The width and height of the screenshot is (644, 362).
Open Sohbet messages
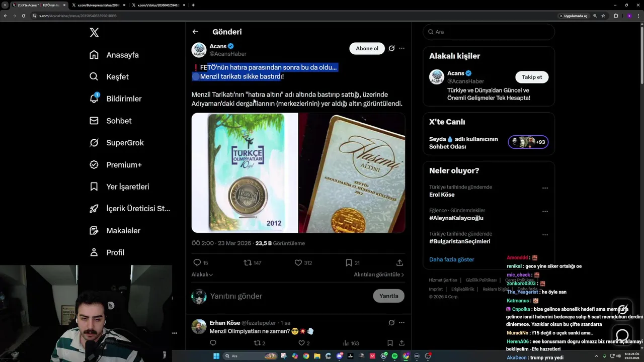pyautogui.click(x=111, y=121)
